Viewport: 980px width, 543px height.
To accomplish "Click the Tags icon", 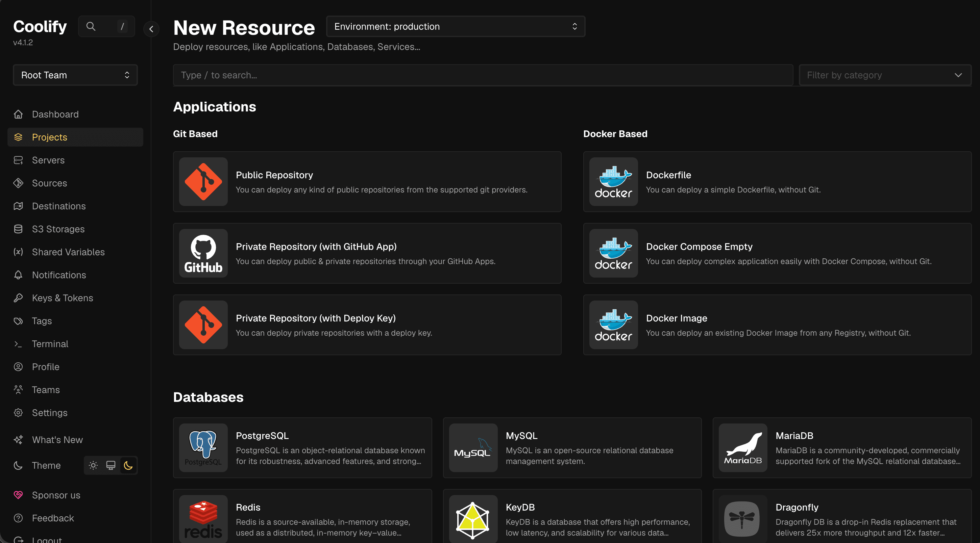I will [18, 320].
